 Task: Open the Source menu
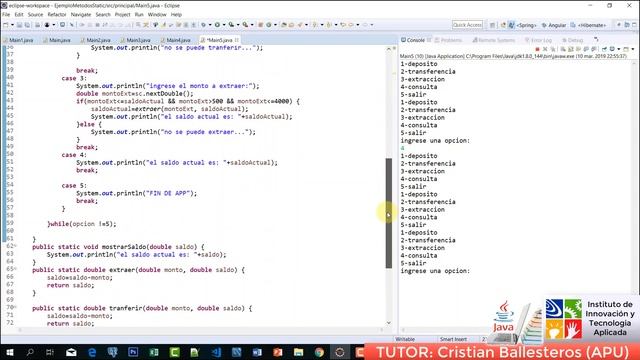point(35,14)
